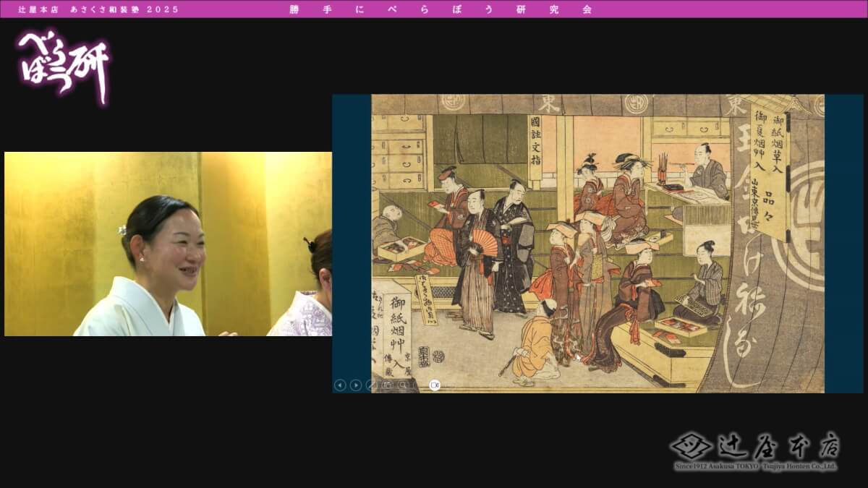
Task: Select the pen tool in slideshow controls
Action: [x=371, y=385]
